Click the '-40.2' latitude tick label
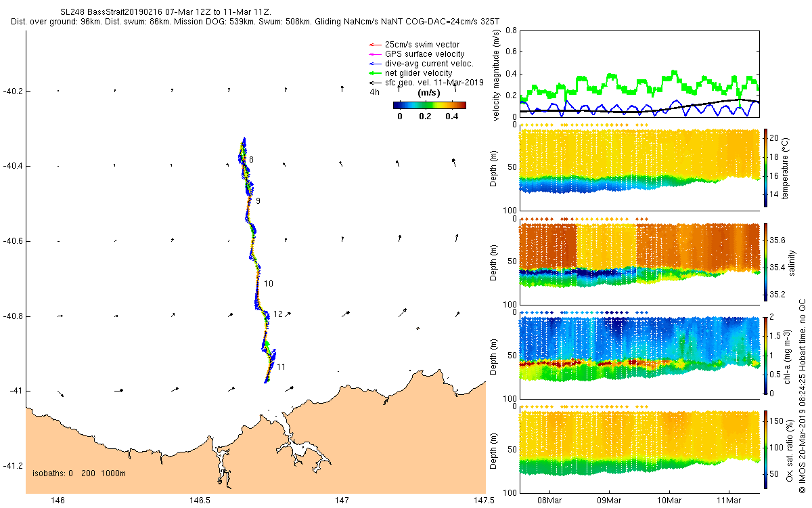This screenshot has height=508, width=812. pos(12,91)
